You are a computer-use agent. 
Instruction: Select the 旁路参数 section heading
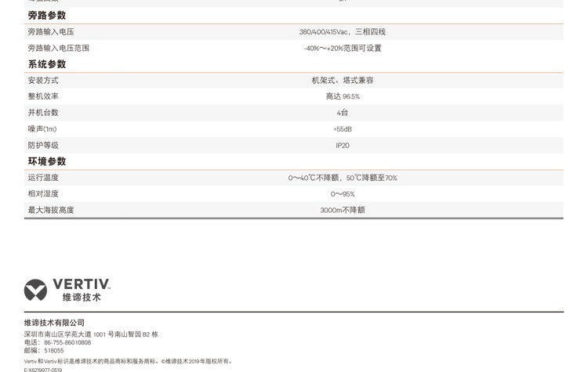47,16
